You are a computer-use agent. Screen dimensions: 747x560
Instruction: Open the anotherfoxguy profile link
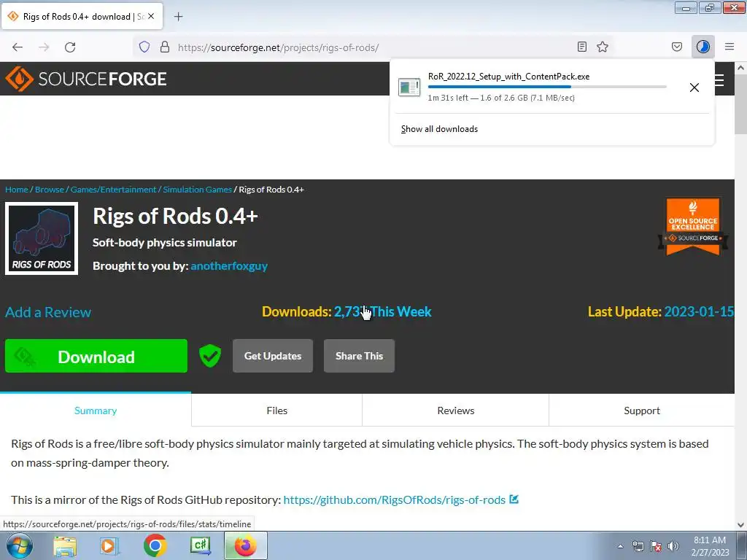(x=229, y=265)
